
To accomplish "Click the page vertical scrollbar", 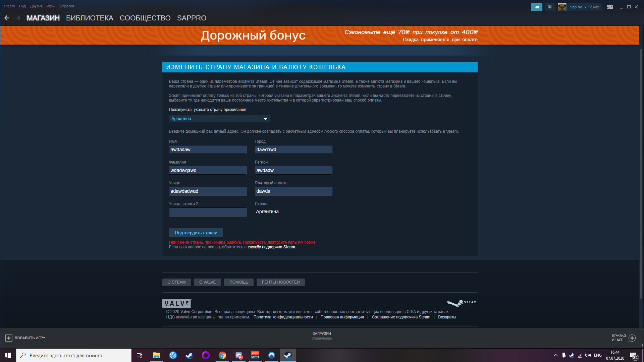I will (641, 174).
